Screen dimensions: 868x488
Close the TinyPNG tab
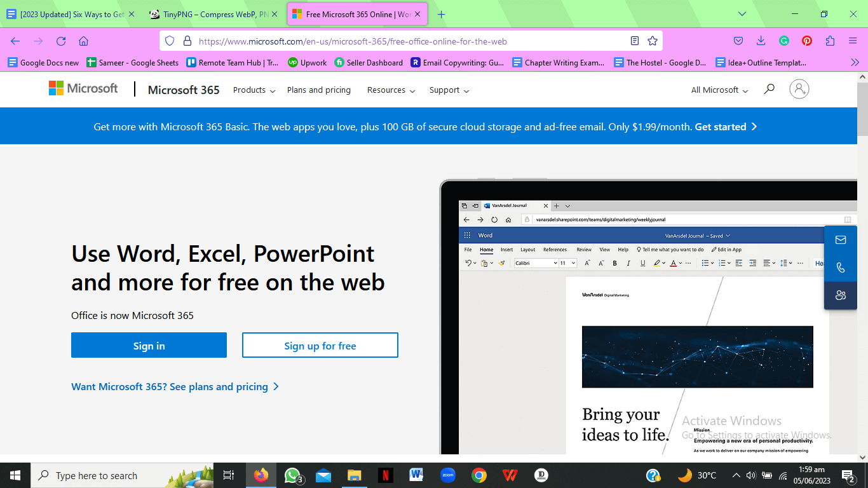275,14
